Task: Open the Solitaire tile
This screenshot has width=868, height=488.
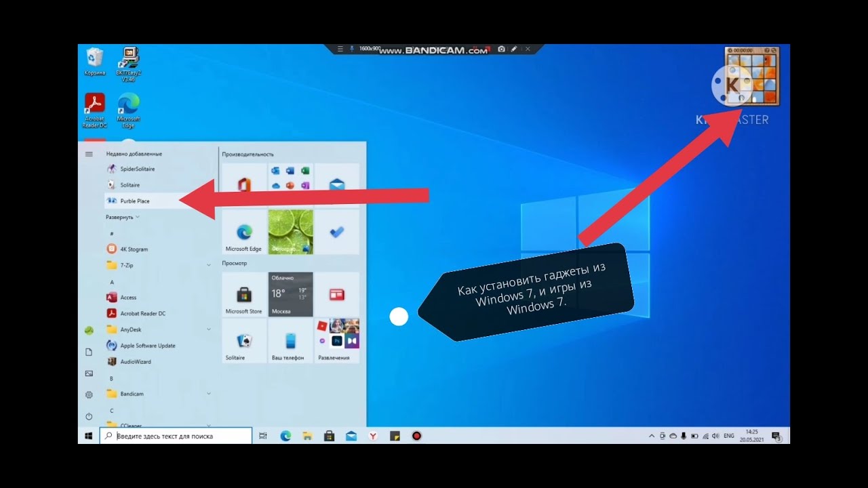Action: pyautogui.click(x=244, y=341)
